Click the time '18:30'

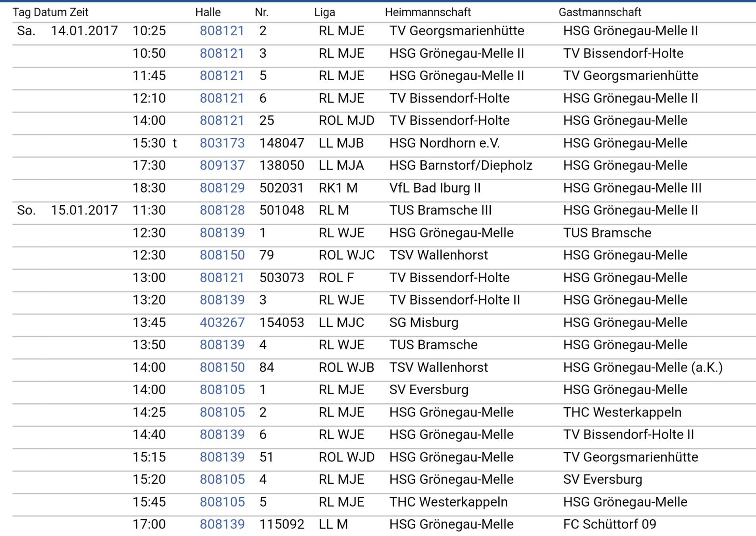pos(149,188)
